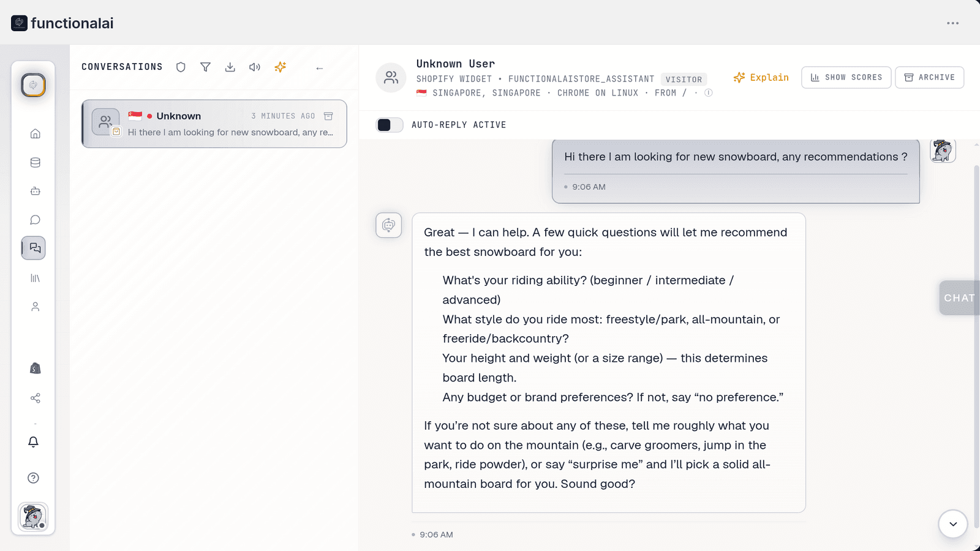Click the Explain button

(x=761, y=77)
